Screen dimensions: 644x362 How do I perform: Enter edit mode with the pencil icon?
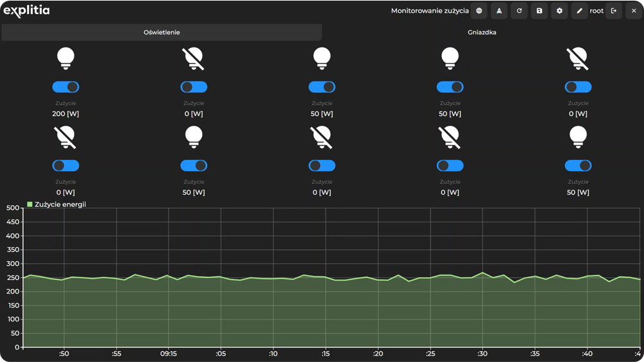click(579, 11)
